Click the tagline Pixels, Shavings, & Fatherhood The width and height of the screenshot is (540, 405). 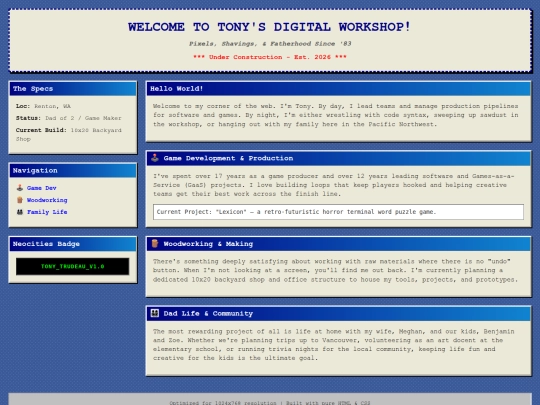[270, 44]
